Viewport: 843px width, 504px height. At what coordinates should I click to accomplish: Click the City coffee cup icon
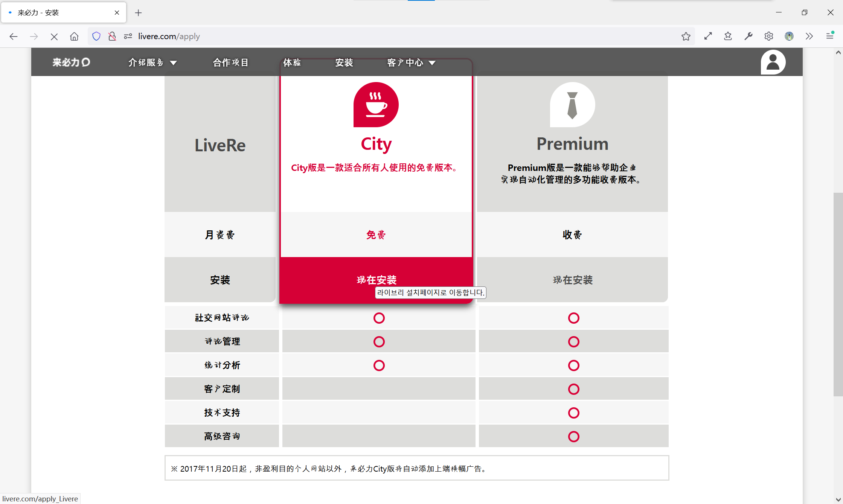pyautogui.click(x=376, y=105)
